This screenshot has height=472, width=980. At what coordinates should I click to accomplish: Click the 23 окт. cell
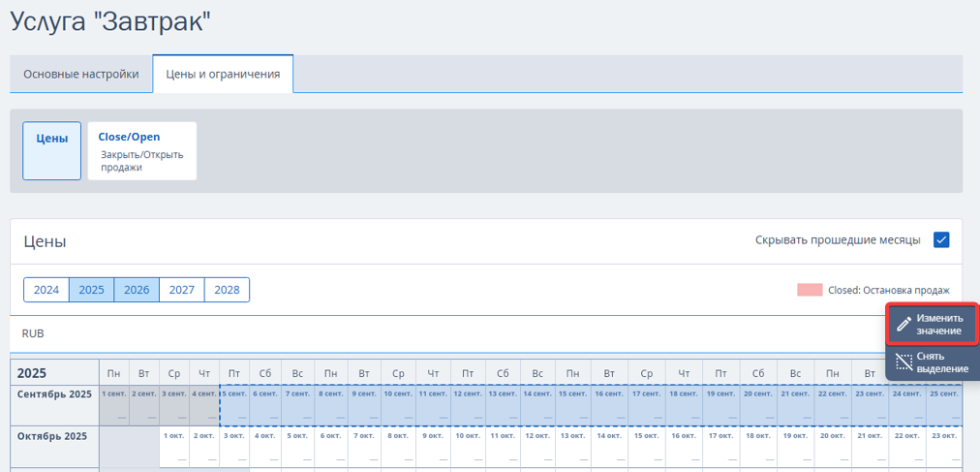[x=944, y=447]
